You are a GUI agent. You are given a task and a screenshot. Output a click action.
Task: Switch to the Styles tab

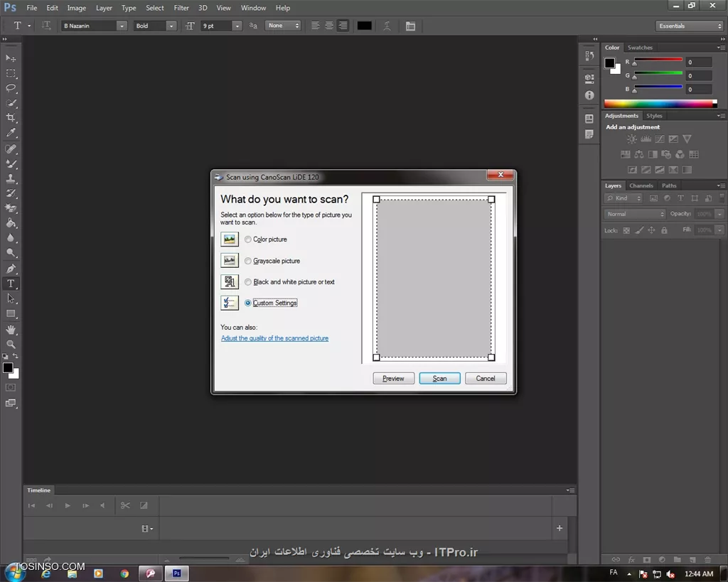tap(654, 116)
